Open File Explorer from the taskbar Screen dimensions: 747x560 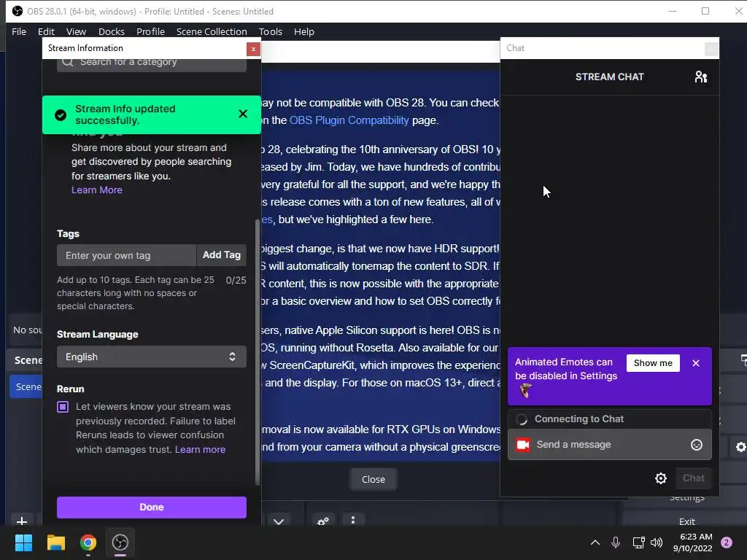pos(55,542)
